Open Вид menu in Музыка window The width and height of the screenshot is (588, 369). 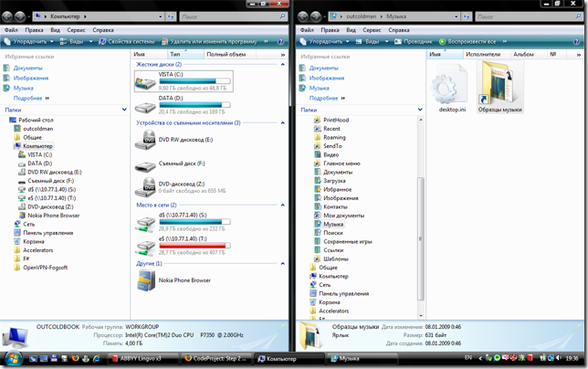click(351, 30)
